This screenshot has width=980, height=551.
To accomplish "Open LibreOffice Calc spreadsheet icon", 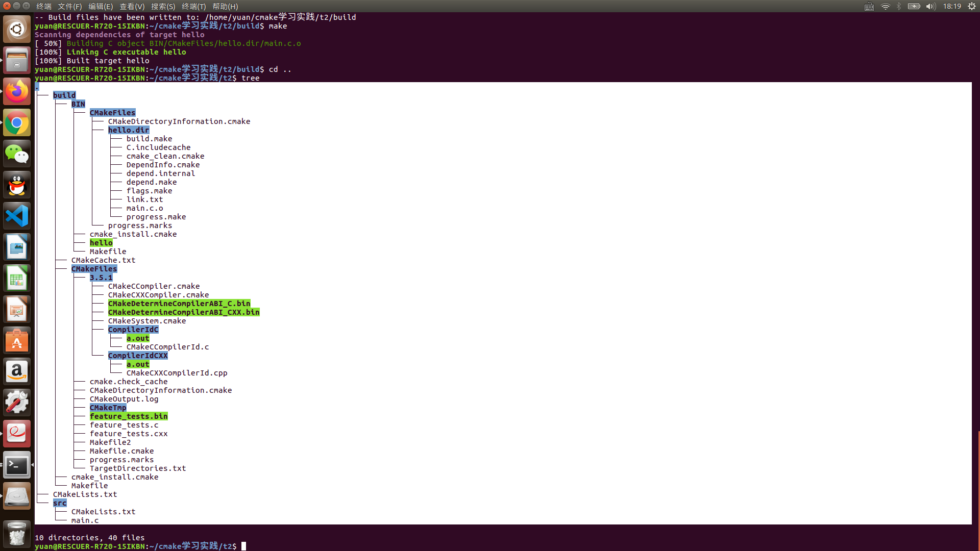I will pos(17,279).
